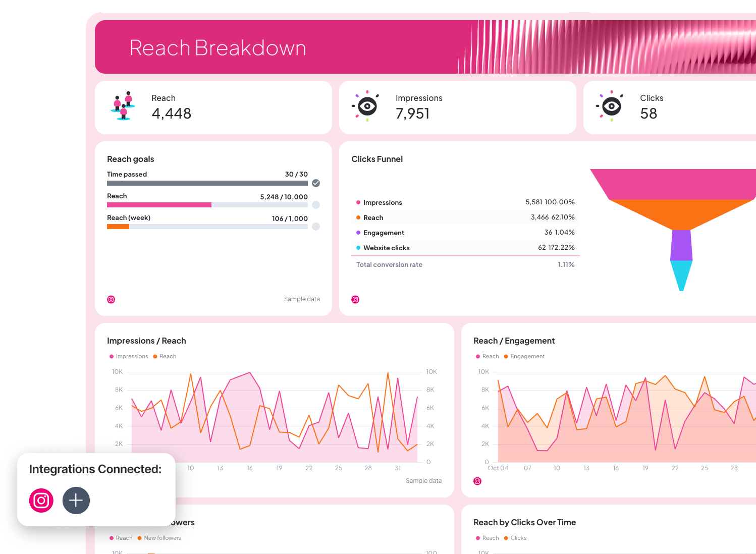Open the Instagram integration in Integrations Connected

point(41,501)
